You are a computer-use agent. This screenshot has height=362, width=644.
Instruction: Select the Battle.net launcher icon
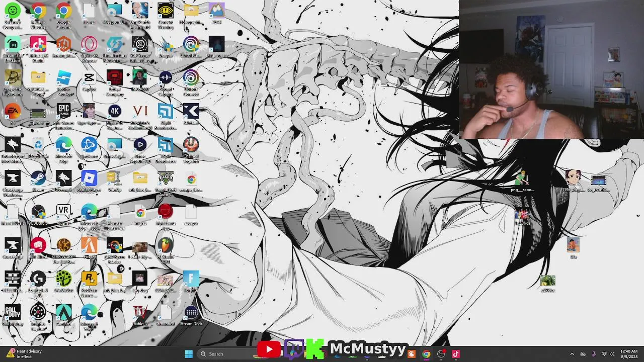coord(89,148)
